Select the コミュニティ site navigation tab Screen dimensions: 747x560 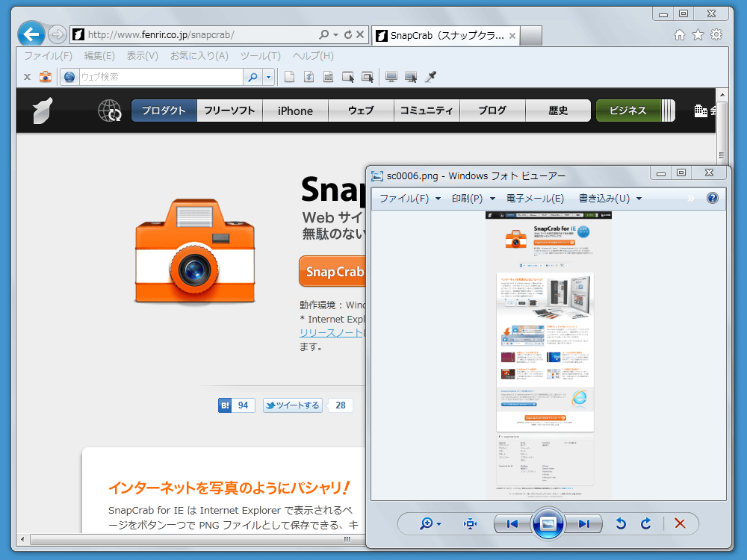tap(427, 111)
